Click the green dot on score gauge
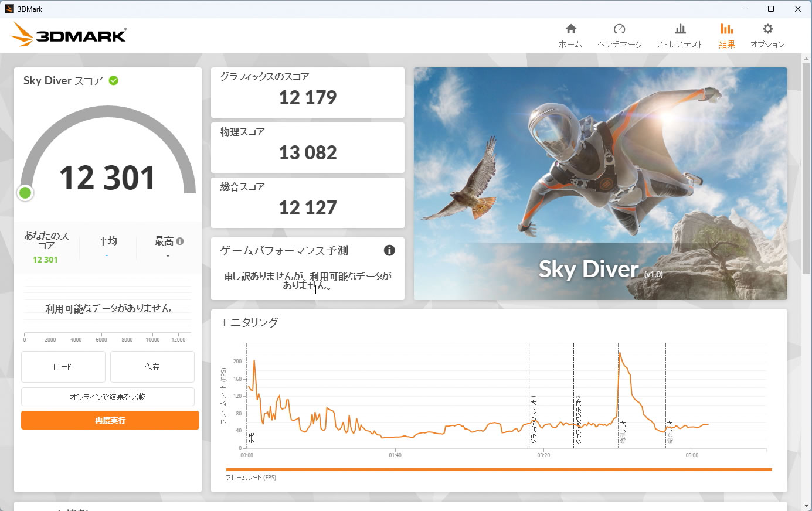812x511 pixels. pyautogui.click(x=25, y=193)
